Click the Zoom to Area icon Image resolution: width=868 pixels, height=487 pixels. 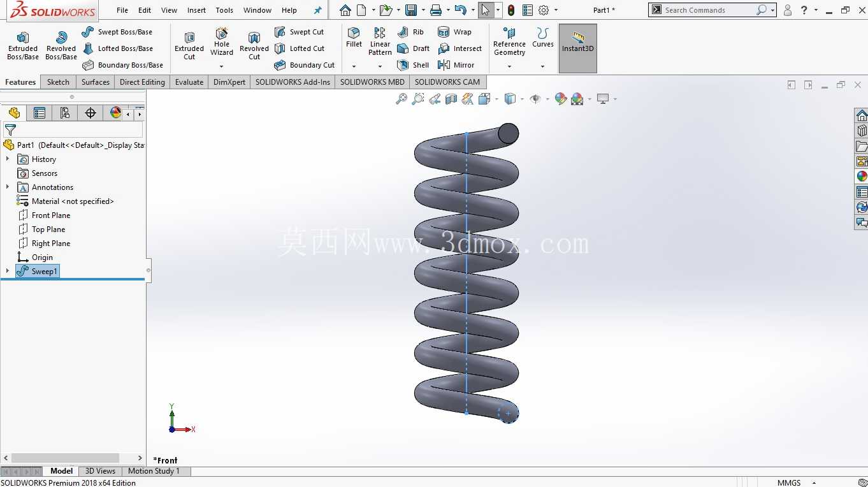[x=418, y=99]
